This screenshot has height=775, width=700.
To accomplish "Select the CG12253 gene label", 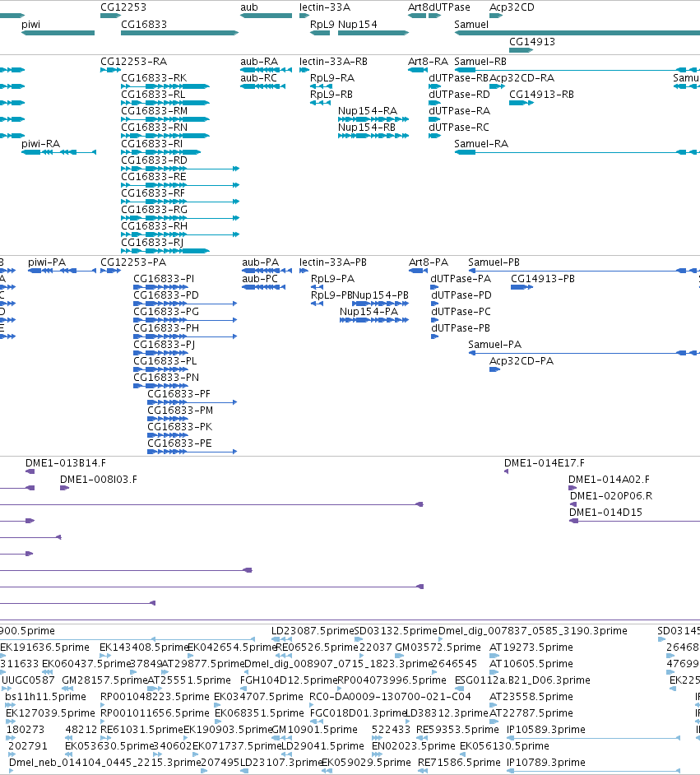I will (x=123, y=7).
